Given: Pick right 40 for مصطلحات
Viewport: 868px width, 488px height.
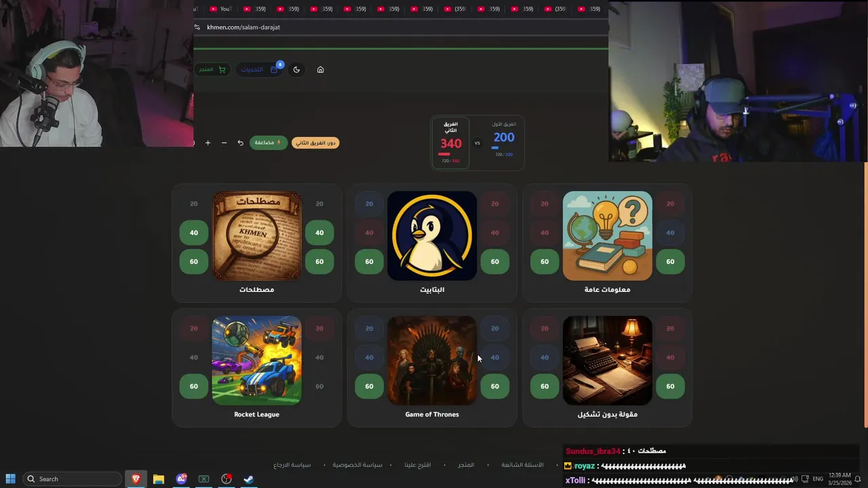Looking at the screenshot, I should pyautogui.click(x=319, y=232).
